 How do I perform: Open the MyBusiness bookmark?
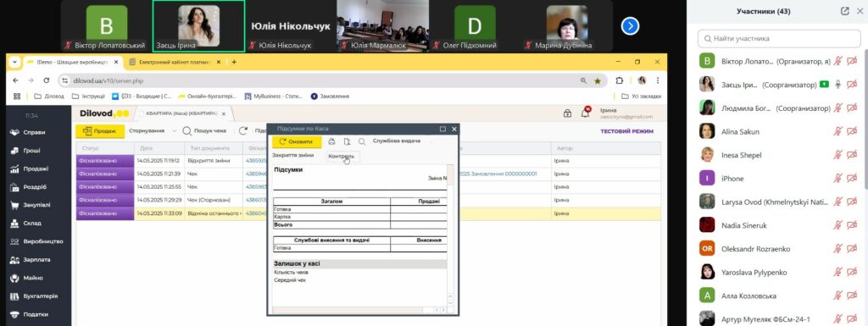[x=274, y=97]
